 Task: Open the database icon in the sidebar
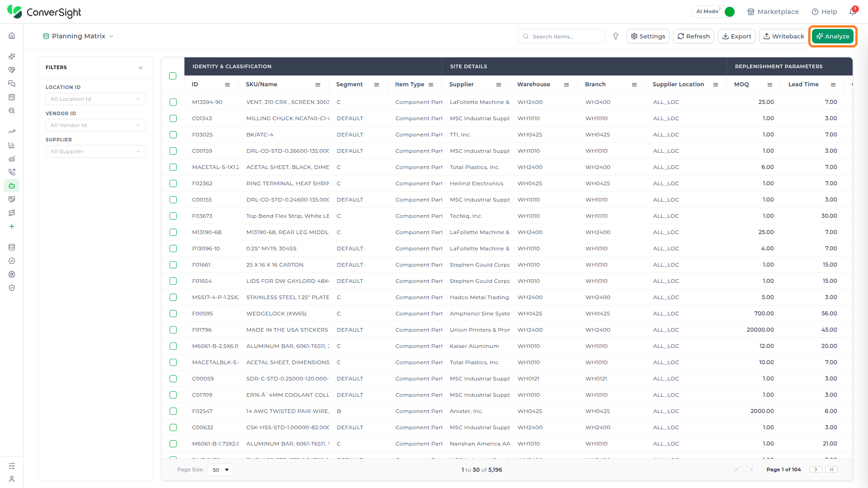12,247
